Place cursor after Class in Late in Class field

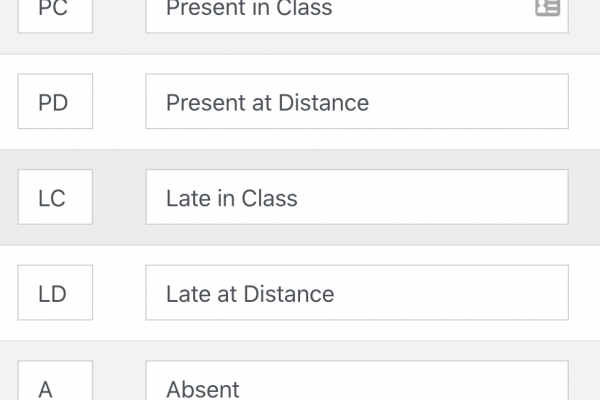pyautogui.click(x=298, y=198)
